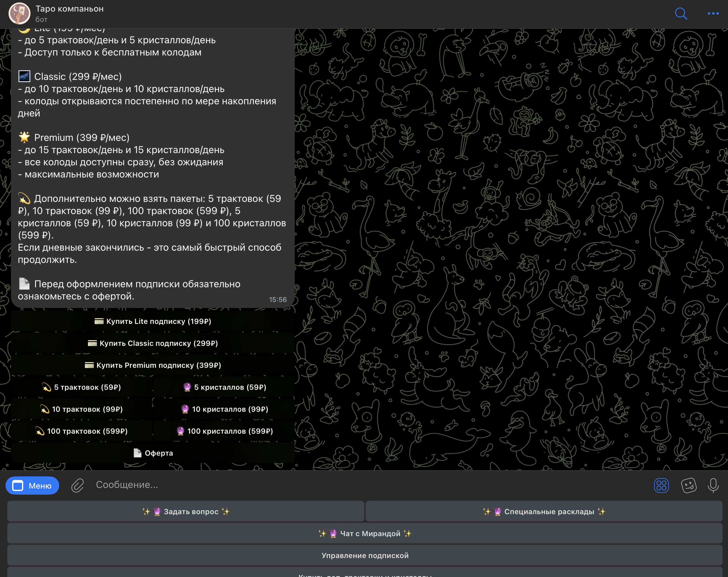Tap the Задать вопрос keyboard button
Image resolution: width=728 pixels, height=577 pixels.
186,511
